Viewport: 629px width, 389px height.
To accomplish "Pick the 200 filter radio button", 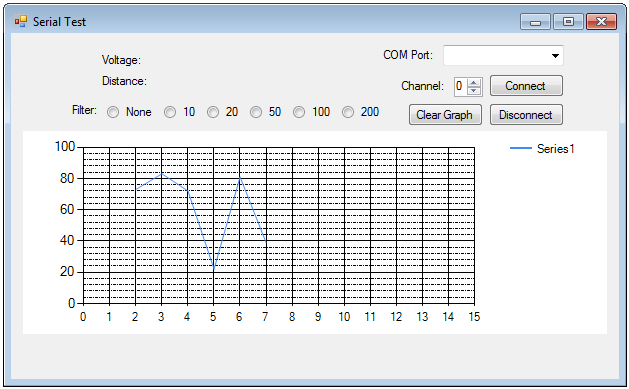I will click(x=348, y=112).
